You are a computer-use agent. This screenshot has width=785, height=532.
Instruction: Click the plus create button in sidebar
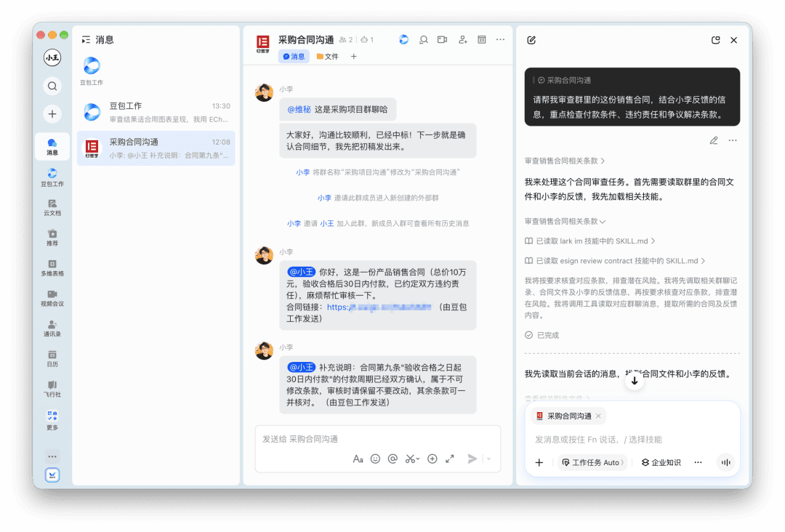52,114
